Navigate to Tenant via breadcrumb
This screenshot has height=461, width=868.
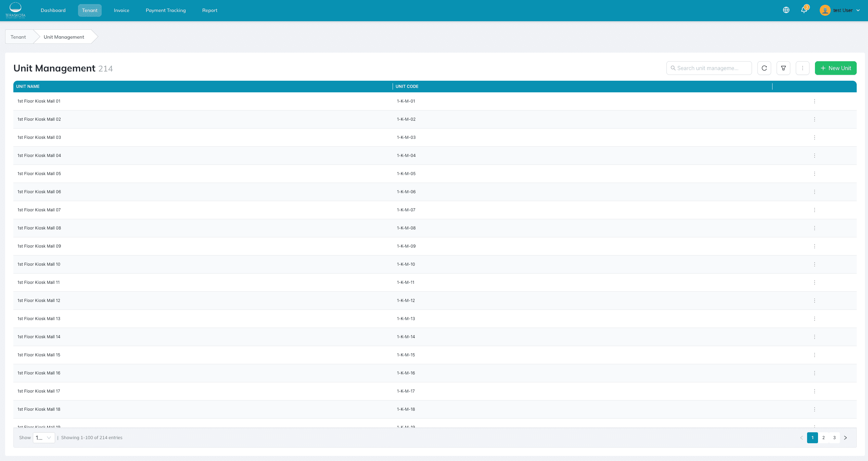coord(18,37)
